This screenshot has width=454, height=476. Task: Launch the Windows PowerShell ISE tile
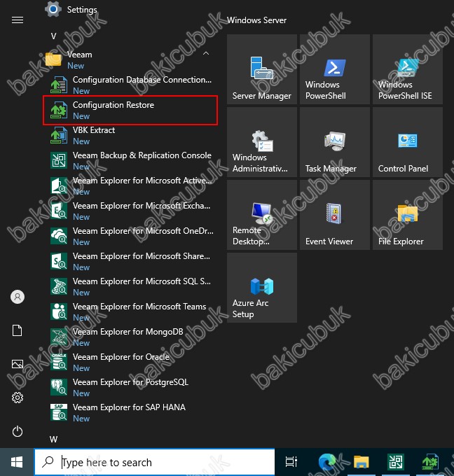coord(408,69)
